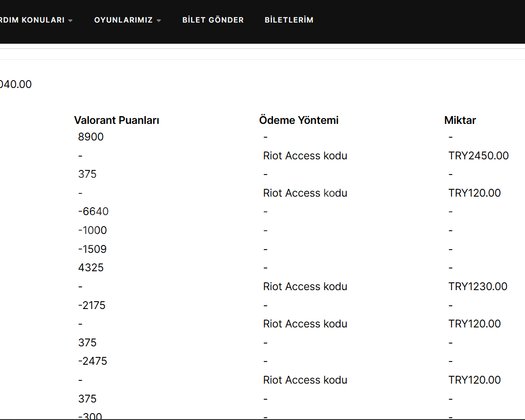Click Riot Access kodu beside TRY1230.00
This screenshot has width=525, height=420.
(305, 286)
